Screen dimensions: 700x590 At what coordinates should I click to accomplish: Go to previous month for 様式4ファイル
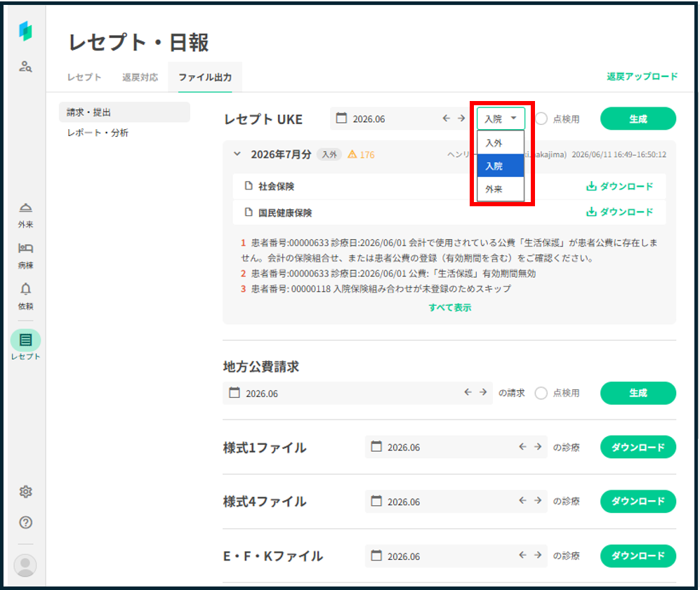(x=522, y=500)
